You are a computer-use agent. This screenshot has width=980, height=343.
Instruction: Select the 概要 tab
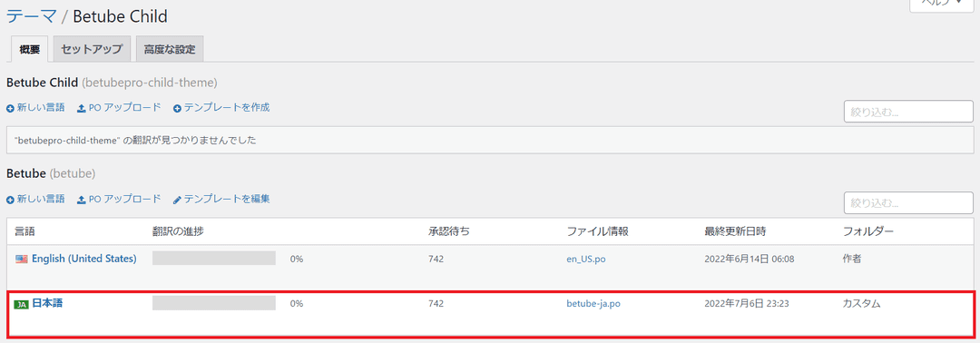click(30, 50)
